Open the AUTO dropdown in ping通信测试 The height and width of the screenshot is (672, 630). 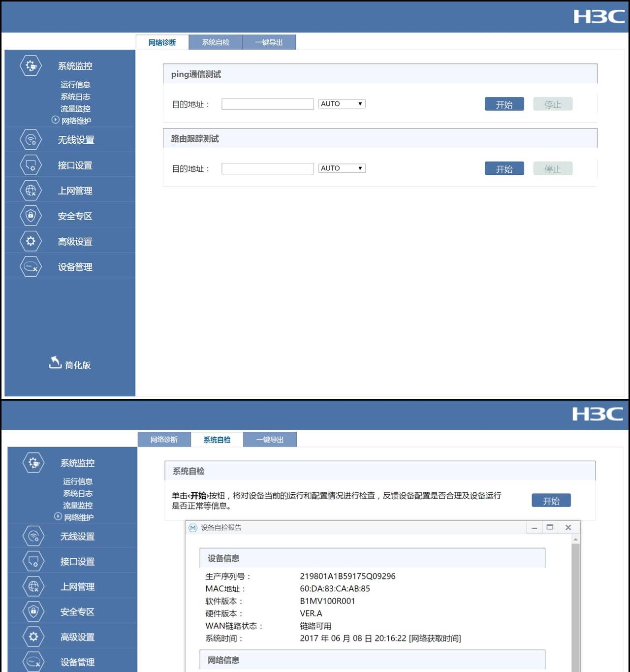(x=342, y=103)
